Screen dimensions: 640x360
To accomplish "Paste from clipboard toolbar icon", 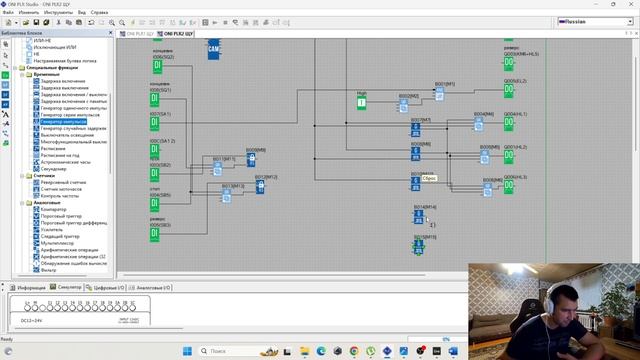I will point(79,22).
